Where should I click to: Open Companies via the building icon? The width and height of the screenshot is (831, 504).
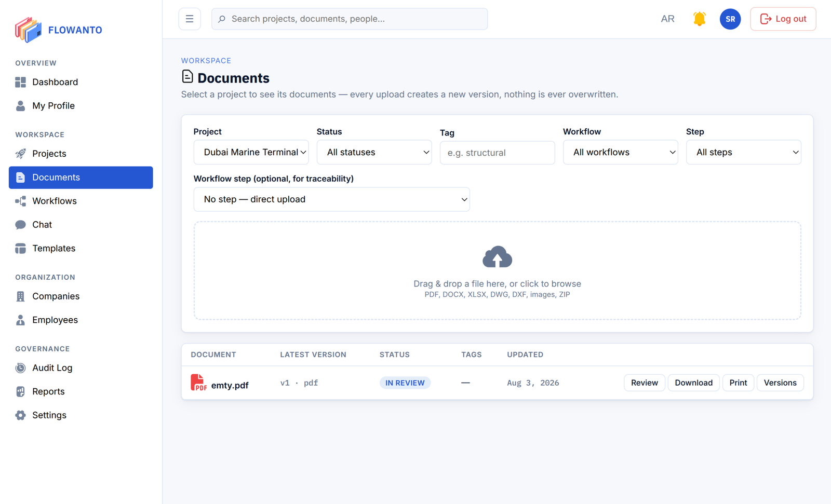click(x=20, y=296)
